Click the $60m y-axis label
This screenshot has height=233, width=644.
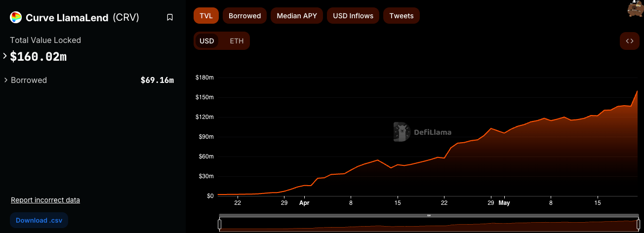pyautogui.click(x=206, y=156)
